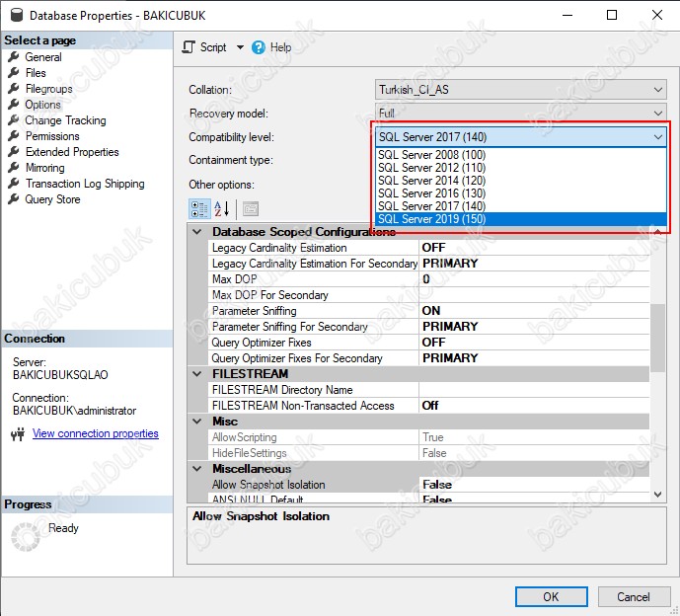Image resolution: width=680 pixels, height=616 pixels.
Task: Click the connection properties icon
Action: coord(18,433)
